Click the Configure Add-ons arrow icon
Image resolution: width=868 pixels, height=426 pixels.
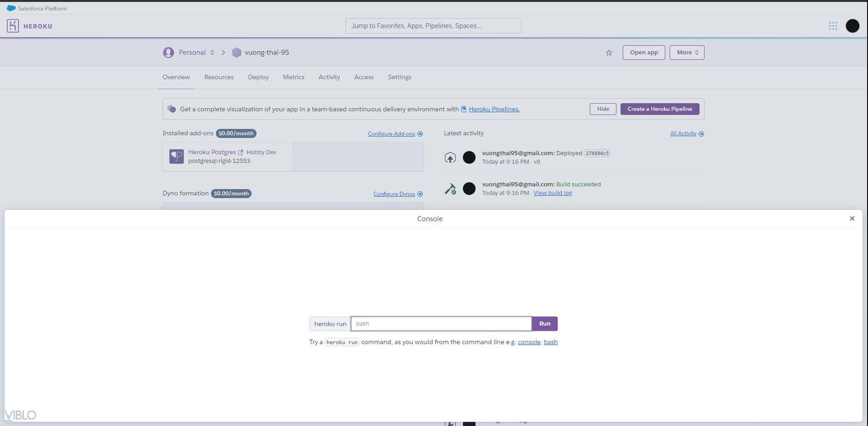point(420,134)
